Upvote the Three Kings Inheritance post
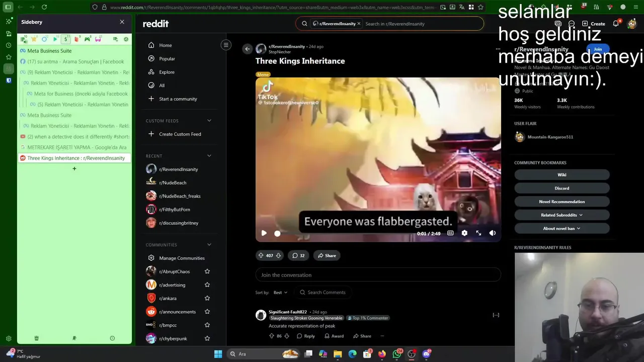644x362 pixels. [x=261, y=255]
